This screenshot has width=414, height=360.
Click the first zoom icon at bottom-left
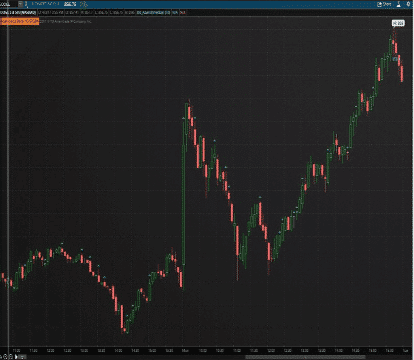pyautogui.click(x=5, y=357)
